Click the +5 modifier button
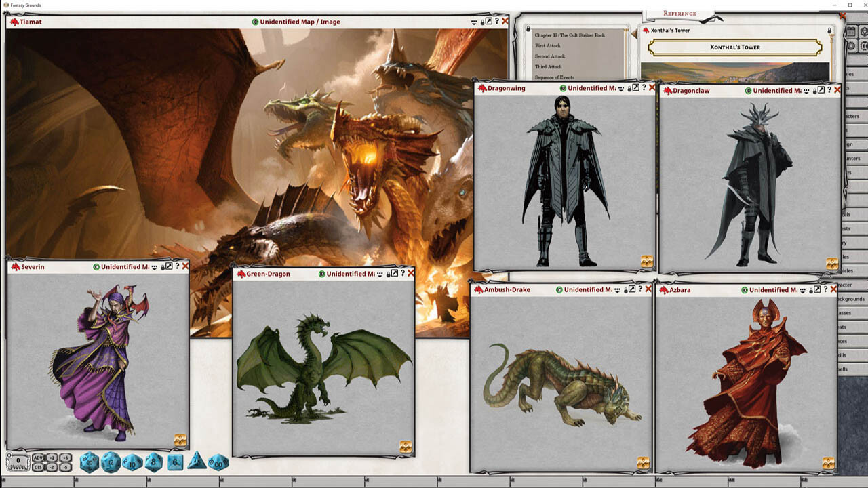Screen dimensions: 868x488 (65, 457)
